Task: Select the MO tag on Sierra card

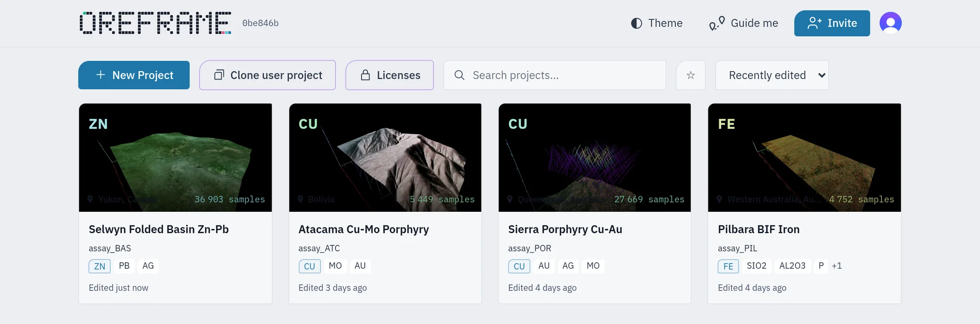Action: 593,266
